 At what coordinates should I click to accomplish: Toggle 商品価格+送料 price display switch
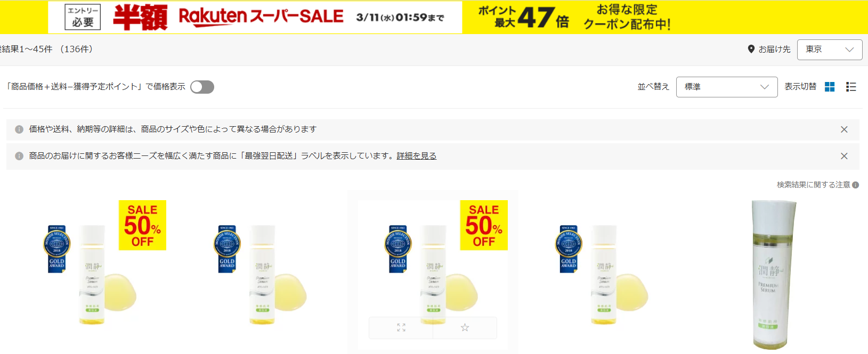point(202,87)
